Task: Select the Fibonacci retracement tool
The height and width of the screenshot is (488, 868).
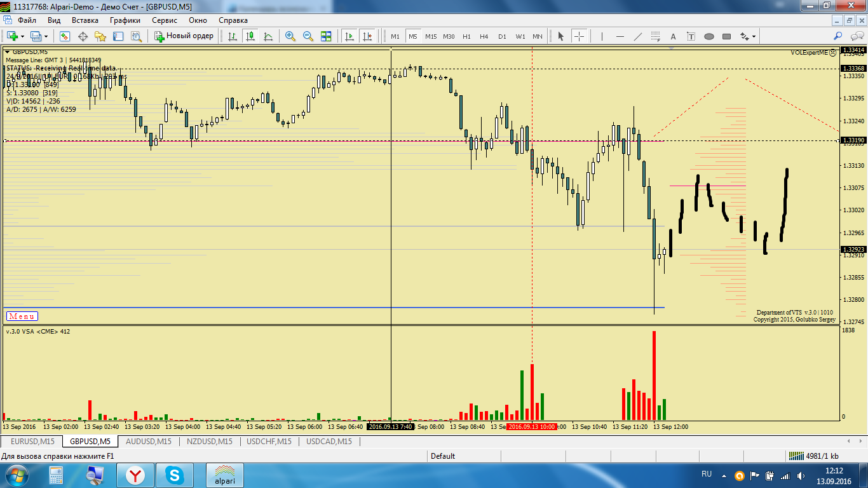Action: 656,36
